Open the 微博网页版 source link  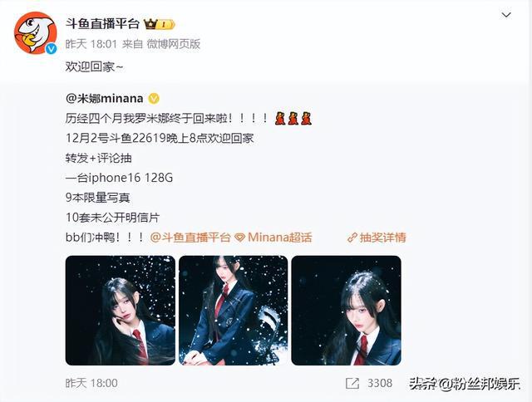[174, 44]
